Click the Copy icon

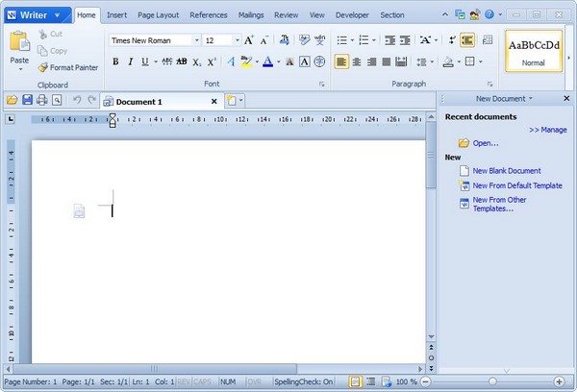[42, 51]
